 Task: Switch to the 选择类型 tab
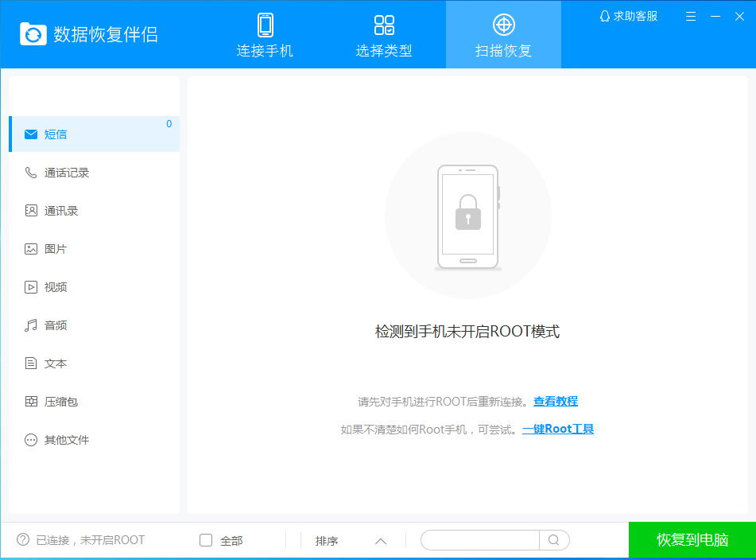384,36
